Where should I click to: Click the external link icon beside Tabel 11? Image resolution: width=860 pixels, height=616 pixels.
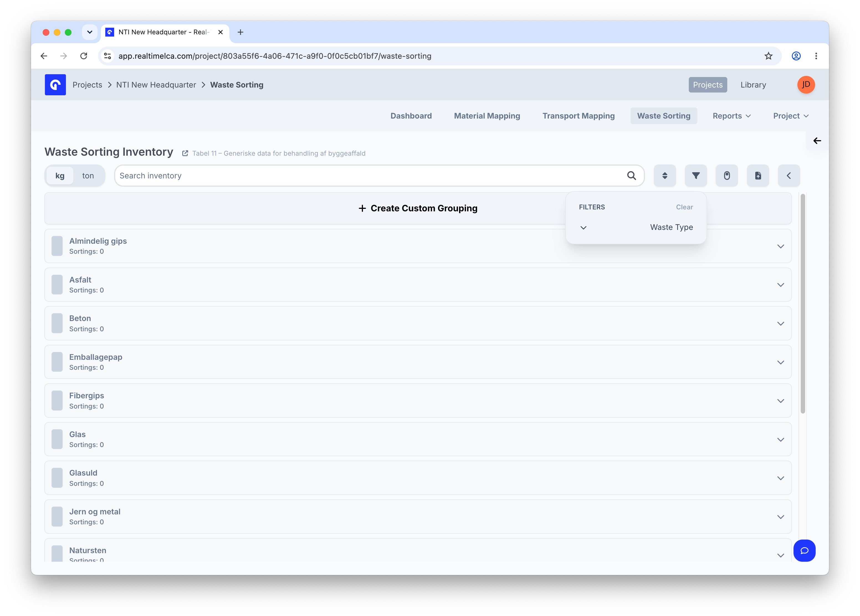pyautogui.click(x=185, y=153)
